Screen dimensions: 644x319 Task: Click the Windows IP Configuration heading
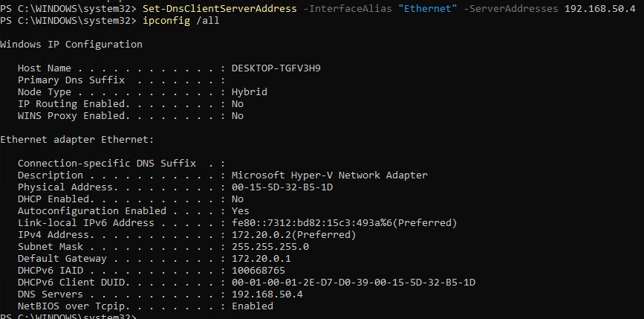[x=71, y=45]
